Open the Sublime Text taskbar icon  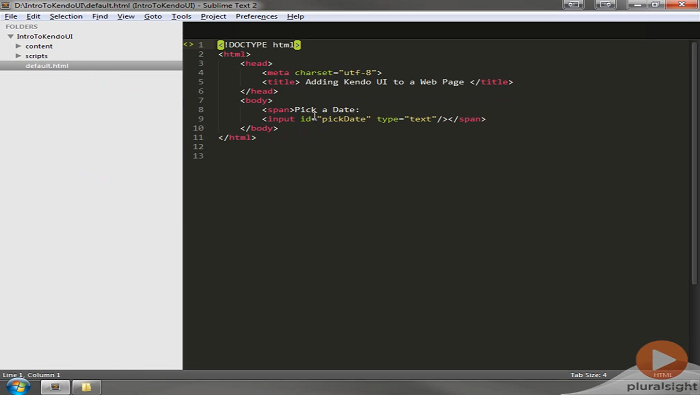(x=55, y=387)
